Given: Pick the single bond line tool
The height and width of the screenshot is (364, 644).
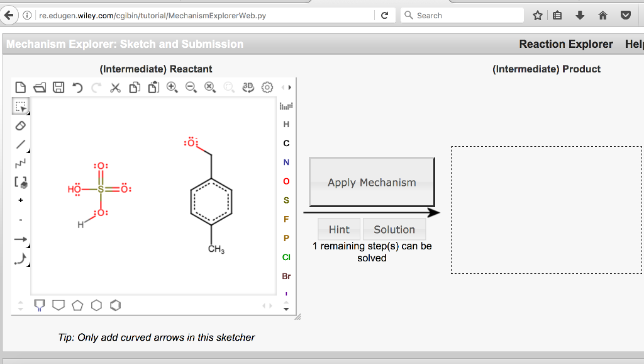Looking at the screenshot, I should tap(21, 145).
